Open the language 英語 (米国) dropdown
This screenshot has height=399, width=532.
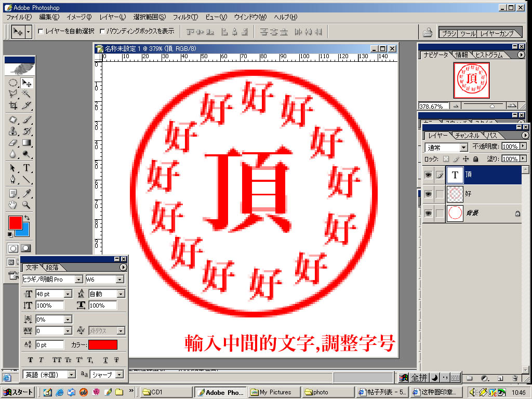click(72, 375)
